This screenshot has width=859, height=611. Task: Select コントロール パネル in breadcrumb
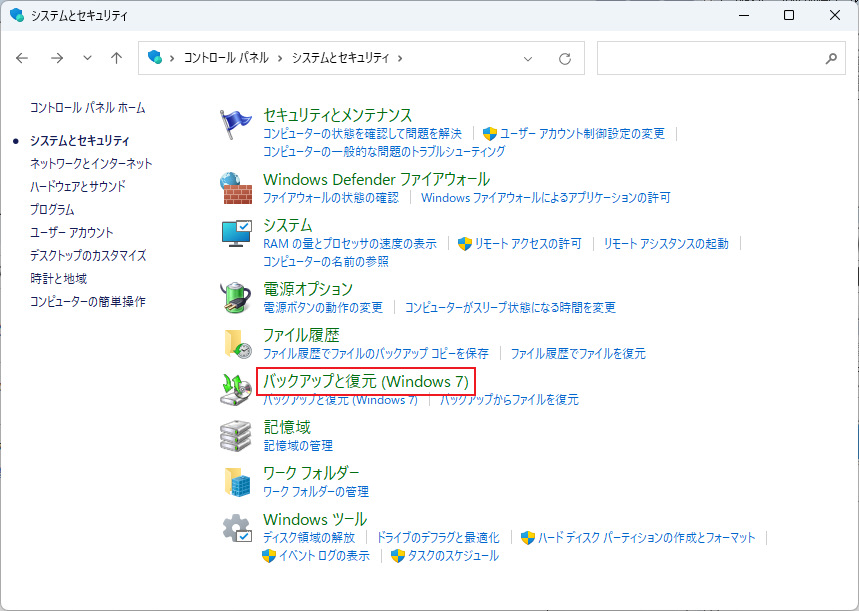click(226, 58)
